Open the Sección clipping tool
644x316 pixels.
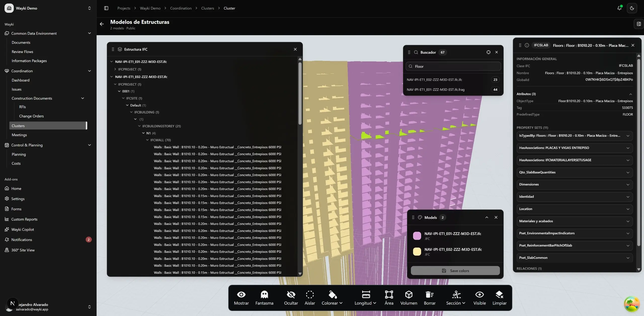pyautogui.click(x=456, y=298)
